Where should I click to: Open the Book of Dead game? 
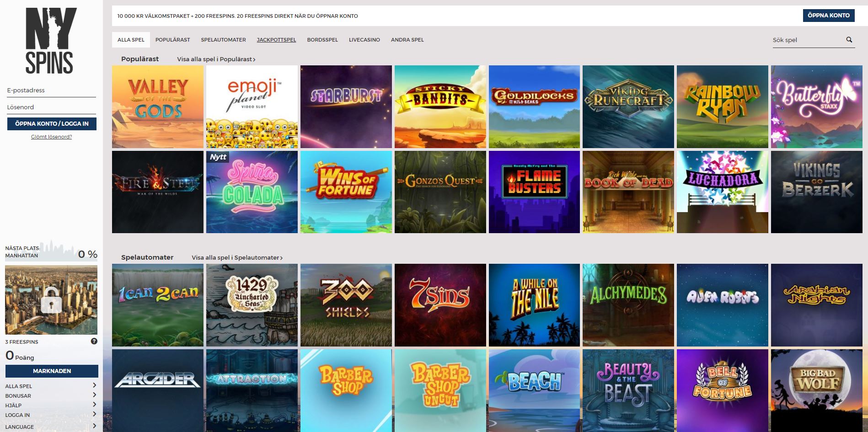[628, 192]
